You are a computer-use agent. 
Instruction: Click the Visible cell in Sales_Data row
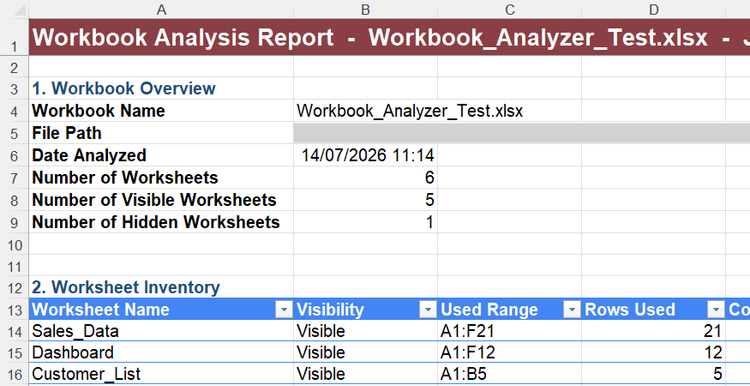(365, 331)
